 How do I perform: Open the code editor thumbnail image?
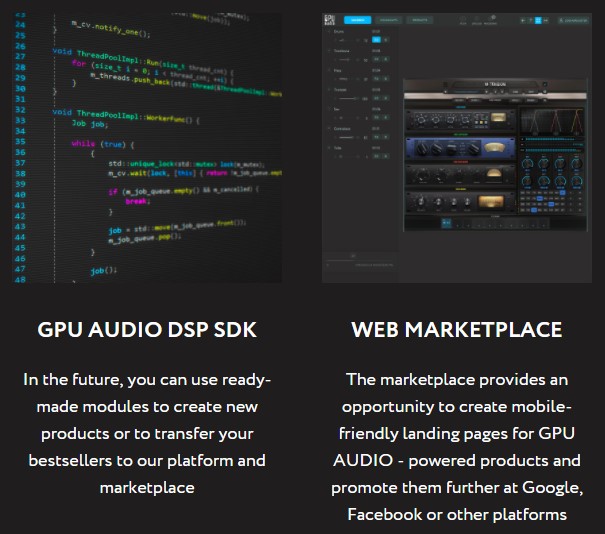(x=147, y=148)
